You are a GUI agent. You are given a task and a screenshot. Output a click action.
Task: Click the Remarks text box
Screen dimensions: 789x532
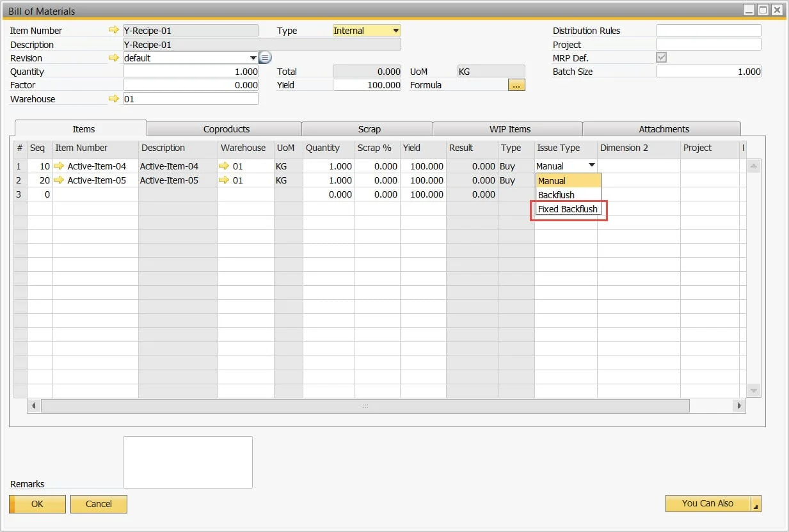point(187,462)
